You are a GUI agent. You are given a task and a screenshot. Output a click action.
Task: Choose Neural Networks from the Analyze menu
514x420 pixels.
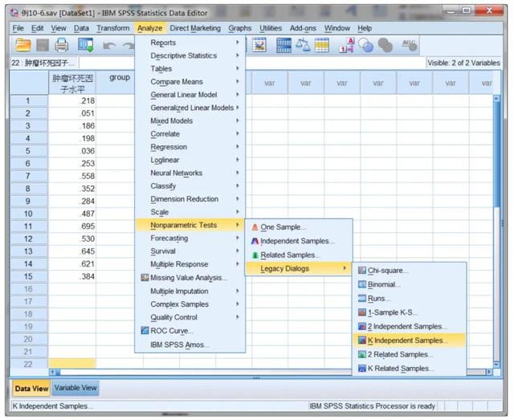click(x=190, y=173)
